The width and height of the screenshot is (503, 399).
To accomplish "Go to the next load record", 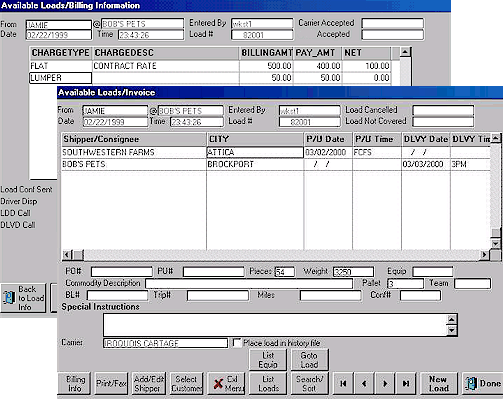I will coord(385,383).
